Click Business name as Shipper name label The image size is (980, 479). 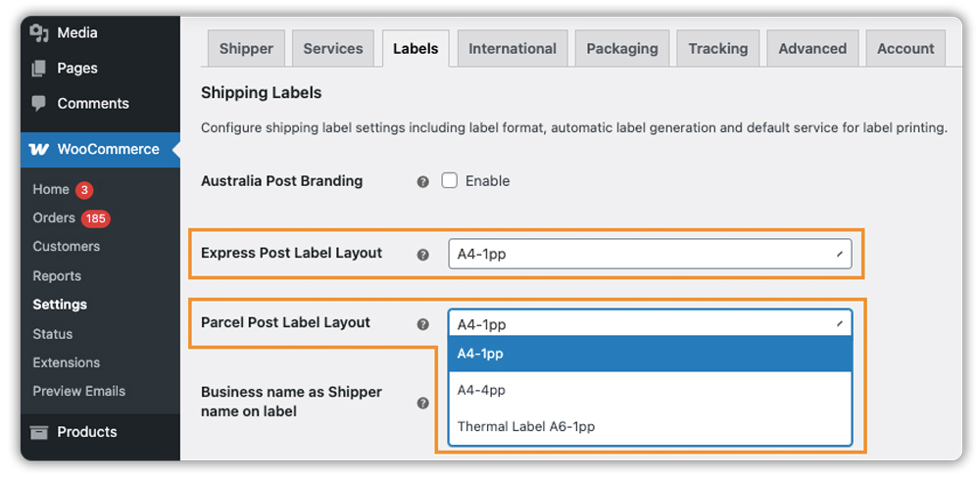coord(291,402)
